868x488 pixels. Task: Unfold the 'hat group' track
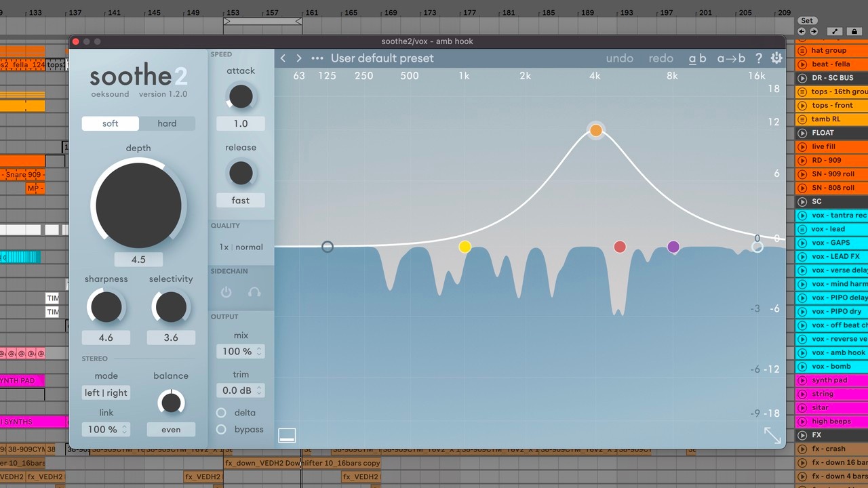point(803,51)
